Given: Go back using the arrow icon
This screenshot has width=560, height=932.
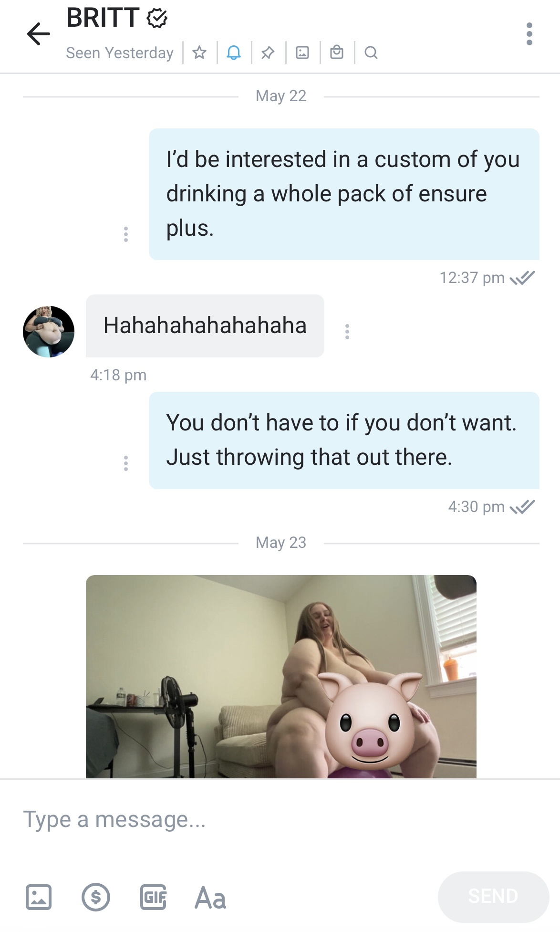Looking at the screenshot, I should (38, 34).
